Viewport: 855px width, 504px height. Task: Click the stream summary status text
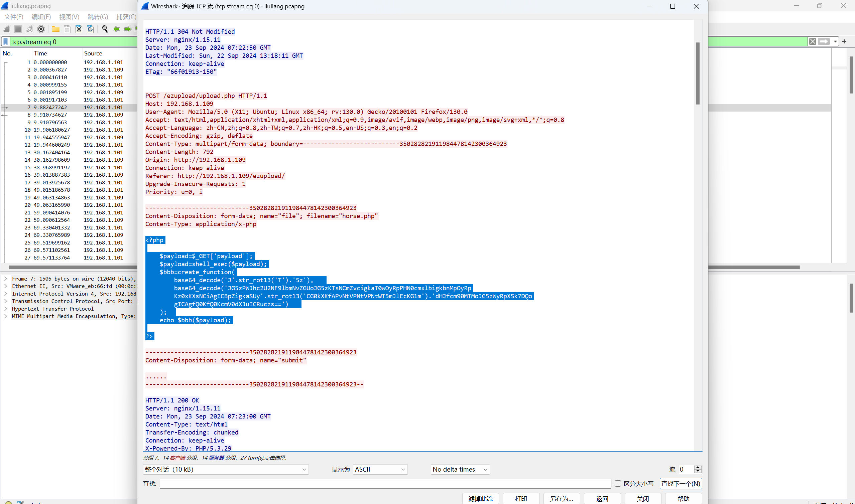[x=216, y=458]
